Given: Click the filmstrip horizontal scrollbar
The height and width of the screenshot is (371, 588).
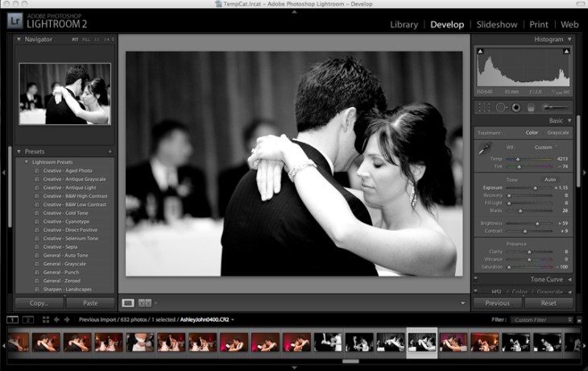Looking at the screenshot, I should coord(350,361).
